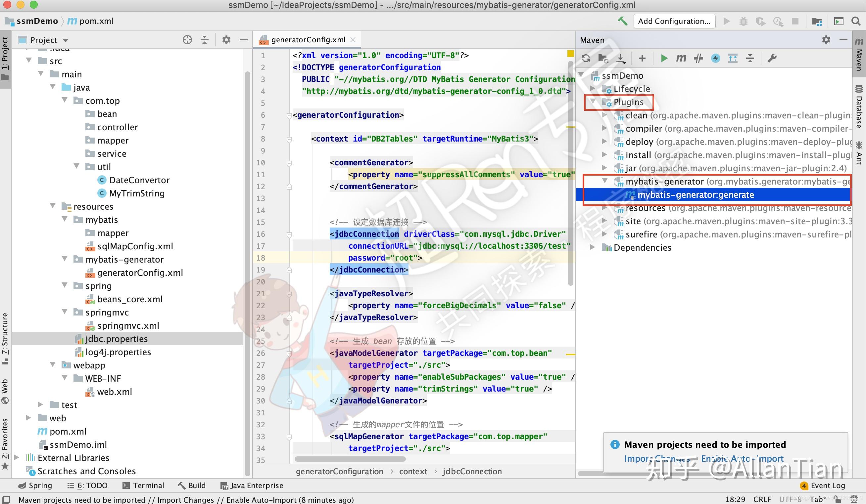
Task: Click Execute Maven Goal 'm' icon
Action: click(681, 58)
